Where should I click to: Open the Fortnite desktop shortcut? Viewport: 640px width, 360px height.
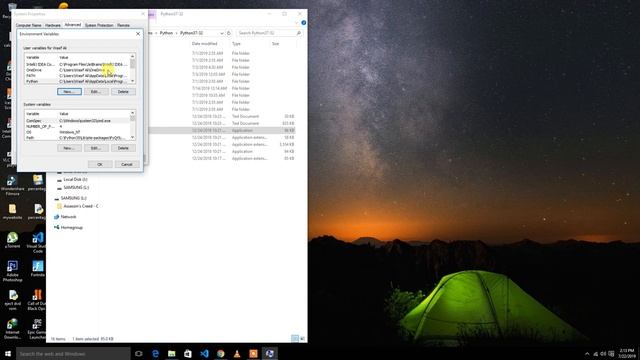click(38, 269)
